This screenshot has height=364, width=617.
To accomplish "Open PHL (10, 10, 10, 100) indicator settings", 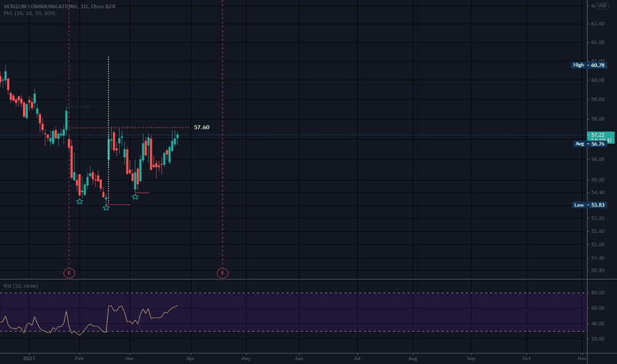I will tap(29, 13).
